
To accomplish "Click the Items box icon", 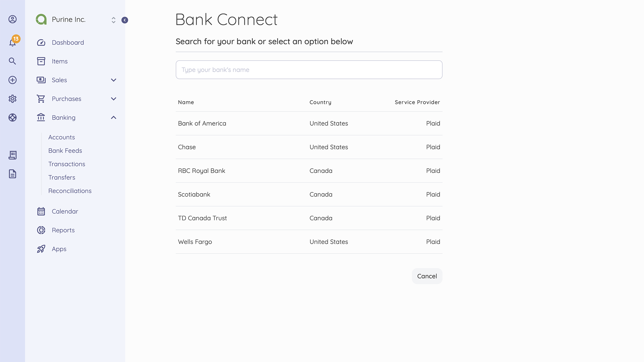I will 41,61.
